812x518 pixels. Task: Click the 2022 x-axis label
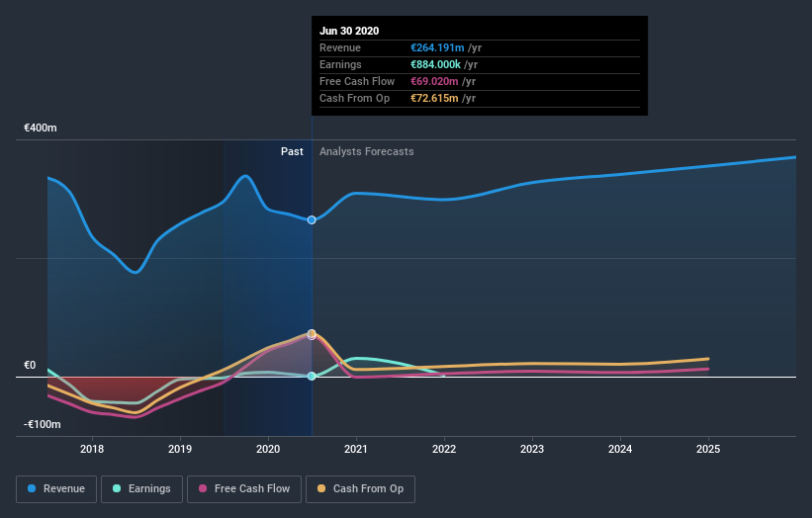(444, 449)
